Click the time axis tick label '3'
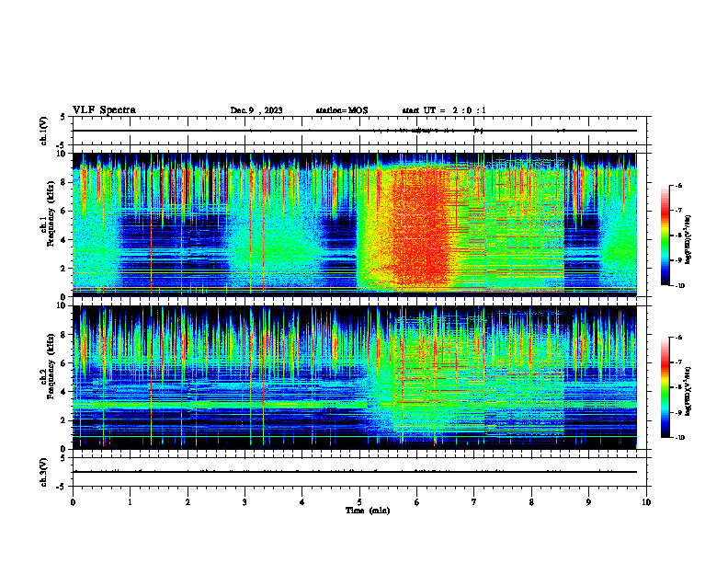The width and height of the screenshot is (728, 563). coord(245,502)
